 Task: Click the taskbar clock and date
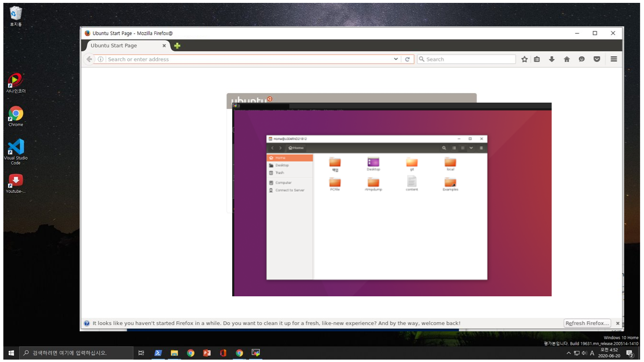(610, 353)
